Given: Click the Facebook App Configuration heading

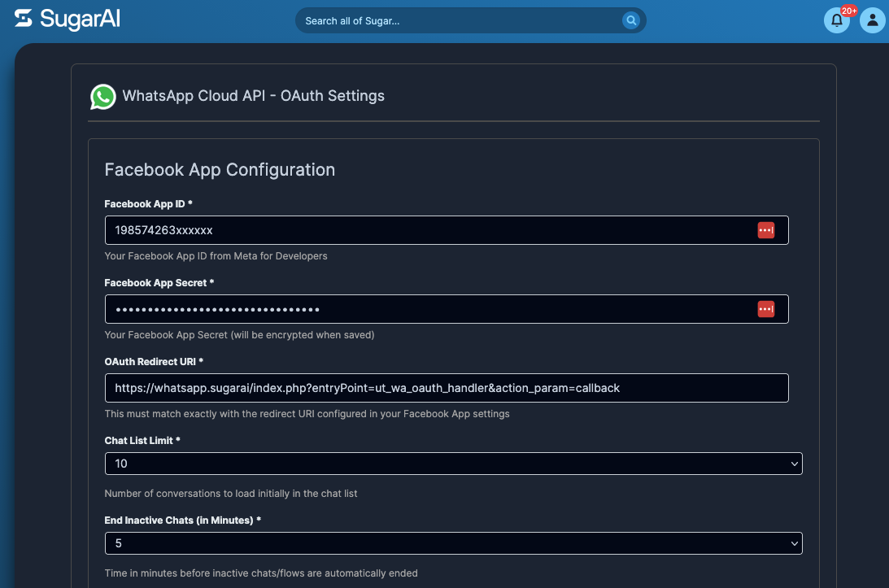Looking at the screenshot, I should click(x=220, y=169).
